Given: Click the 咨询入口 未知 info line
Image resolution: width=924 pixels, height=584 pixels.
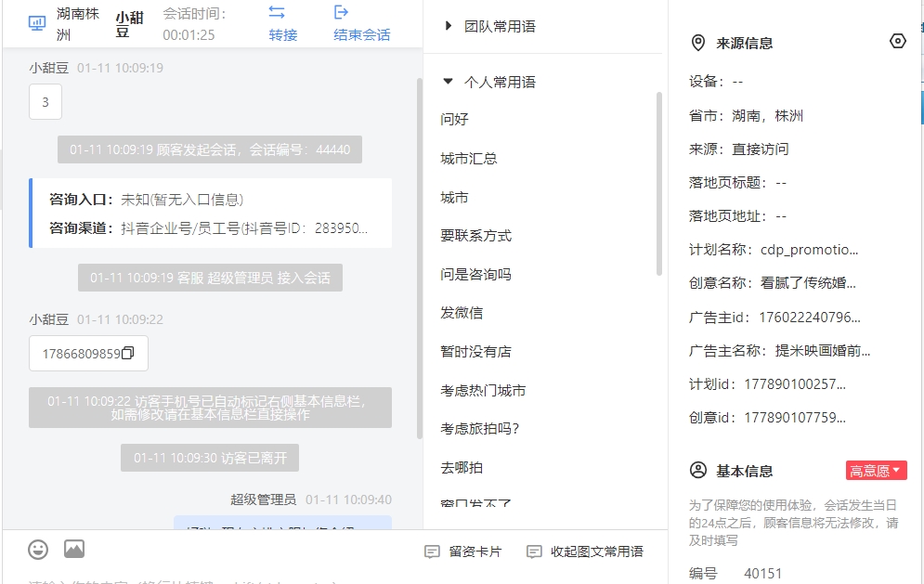Looking at the screenshot, I should click(146, 200).
